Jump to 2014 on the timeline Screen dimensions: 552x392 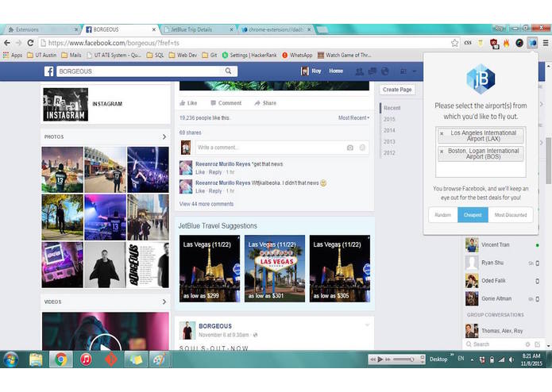coord(389,130)
